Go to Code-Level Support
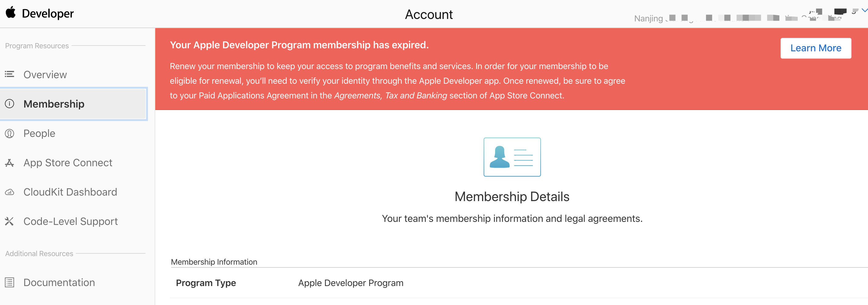The height and width of the screenshot is (305, 868). click(70, 221)
